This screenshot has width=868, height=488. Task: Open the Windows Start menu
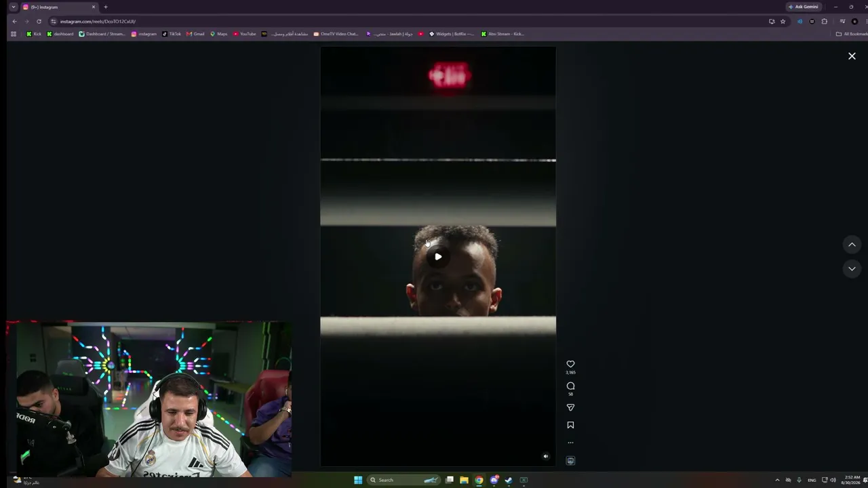tap(358, 480)
